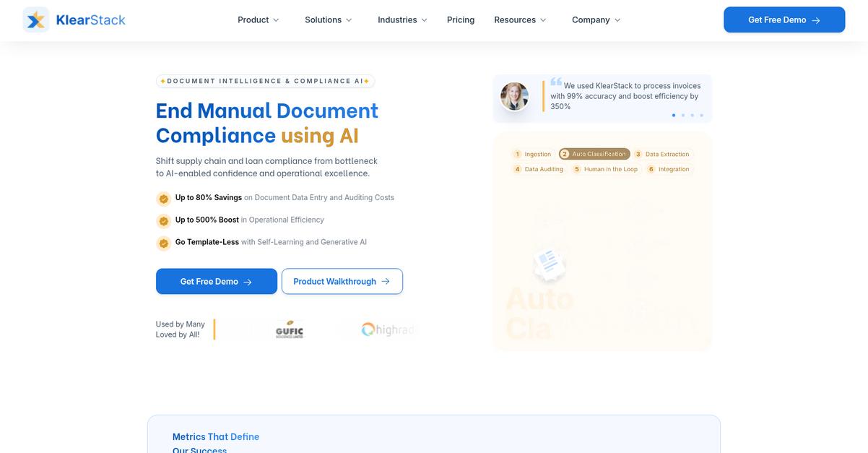Click the customer testimonial avatar photo

point(514,96)
